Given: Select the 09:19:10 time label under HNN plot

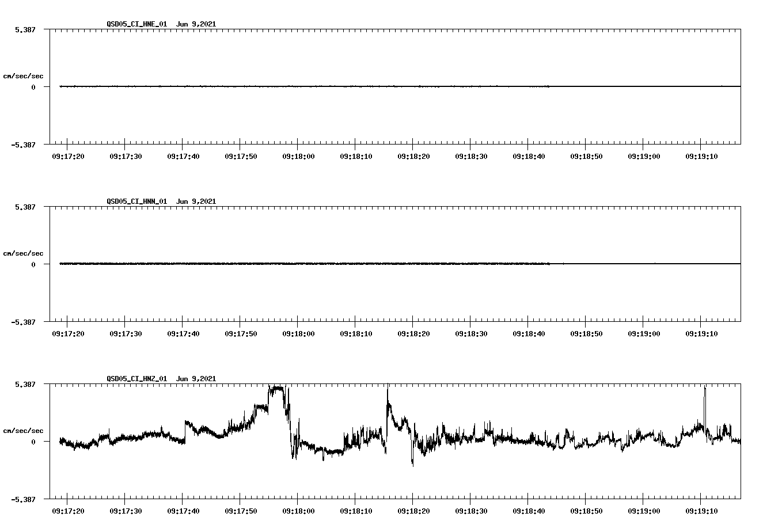Looking at the screenshot, I should (x=701, y=333).
